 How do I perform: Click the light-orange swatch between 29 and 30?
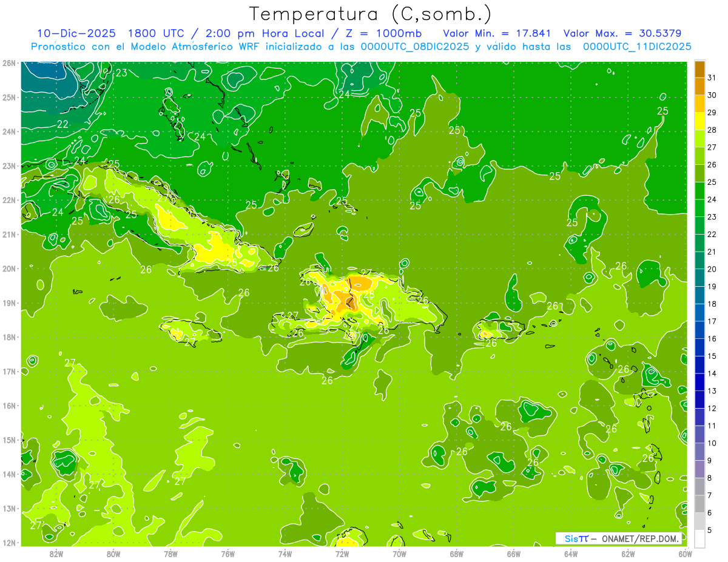tap(699, 103)
